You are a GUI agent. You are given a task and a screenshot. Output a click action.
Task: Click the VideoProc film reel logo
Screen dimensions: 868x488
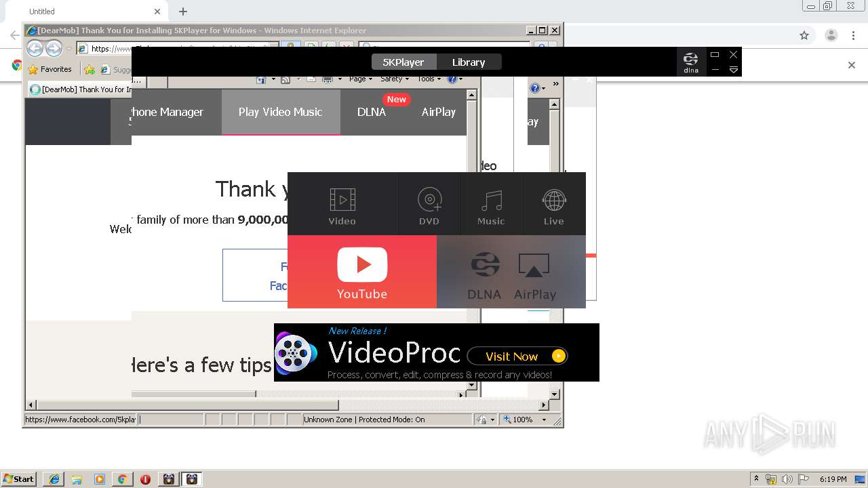point(296,353)
